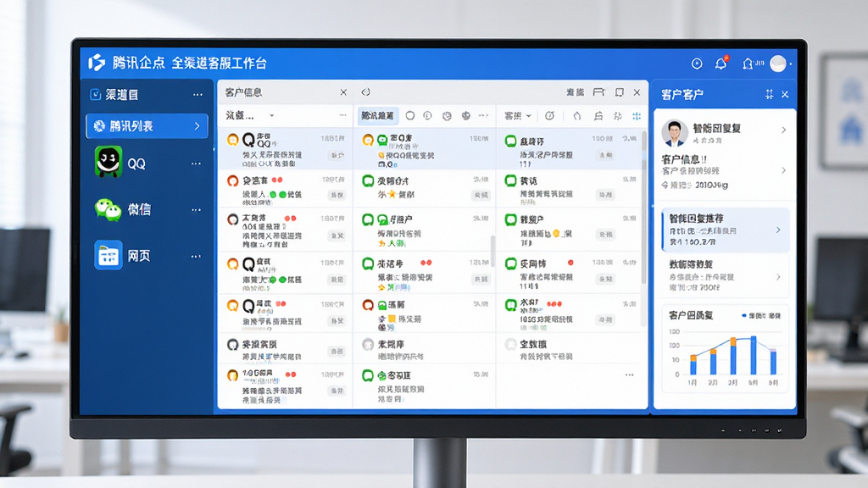Select the highlighted blue tab in the chat toolbar
The image size is (868, 488).
point(377,115)
